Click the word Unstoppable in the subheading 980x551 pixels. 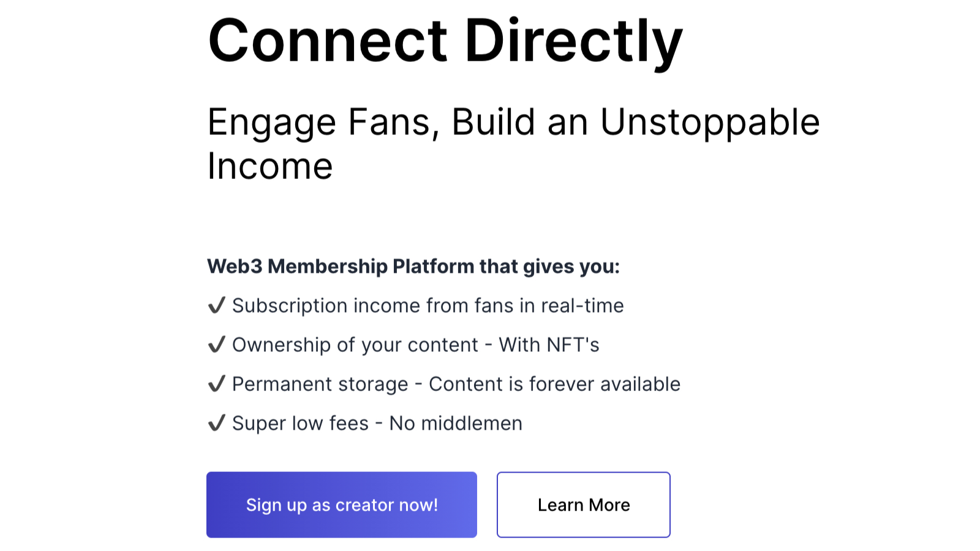[710, 123]
